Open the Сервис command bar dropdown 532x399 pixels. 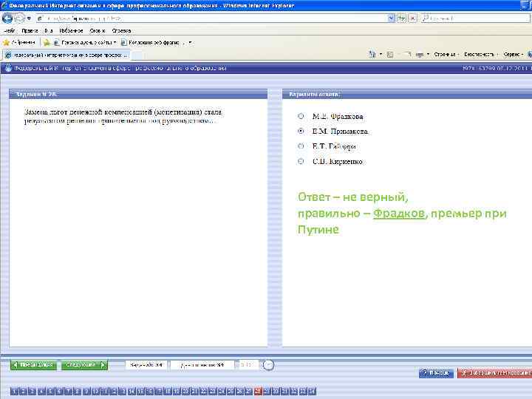tap(514, 54)
